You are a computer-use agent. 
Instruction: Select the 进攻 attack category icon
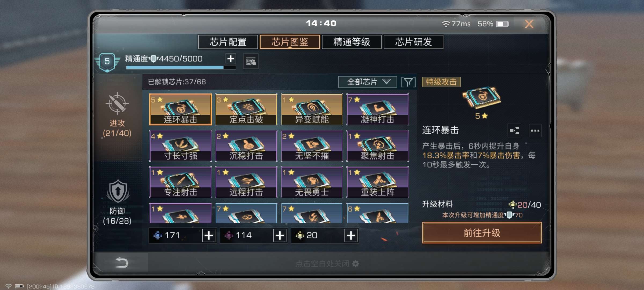click(117, 104)
